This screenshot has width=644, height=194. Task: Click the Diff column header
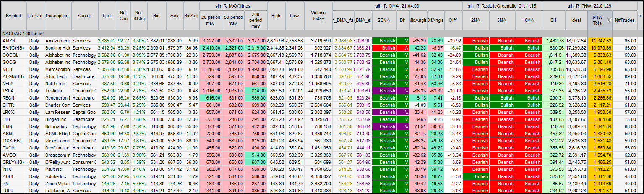453,20
